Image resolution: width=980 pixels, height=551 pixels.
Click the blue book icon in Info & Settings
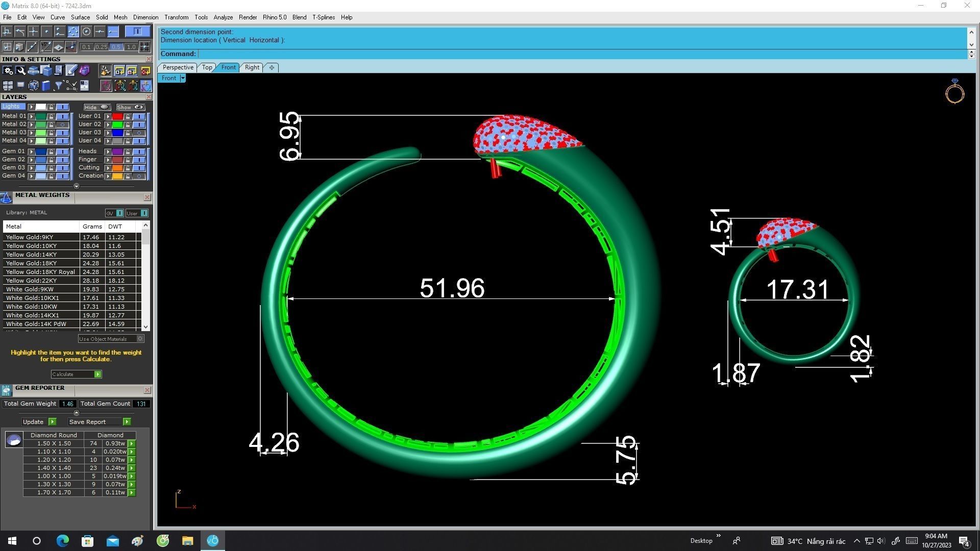[x=46, y=86]
